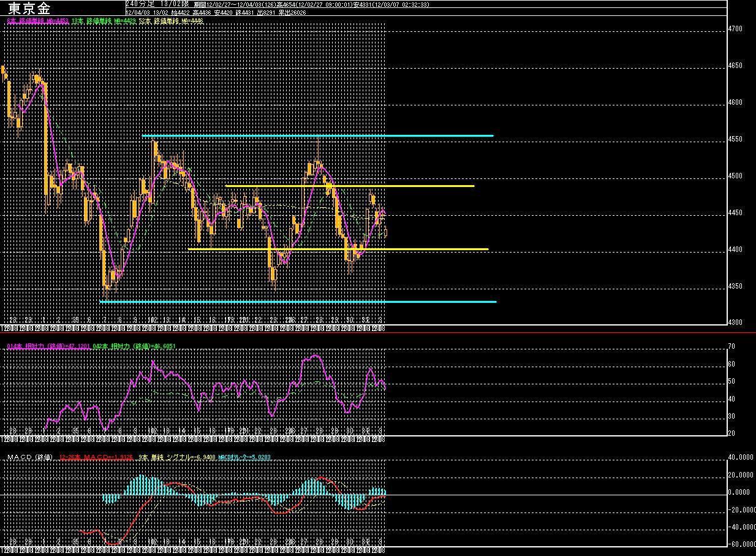Click the 4300 price axis label
This screenshot has height=556, width=756.
(734, 322)
